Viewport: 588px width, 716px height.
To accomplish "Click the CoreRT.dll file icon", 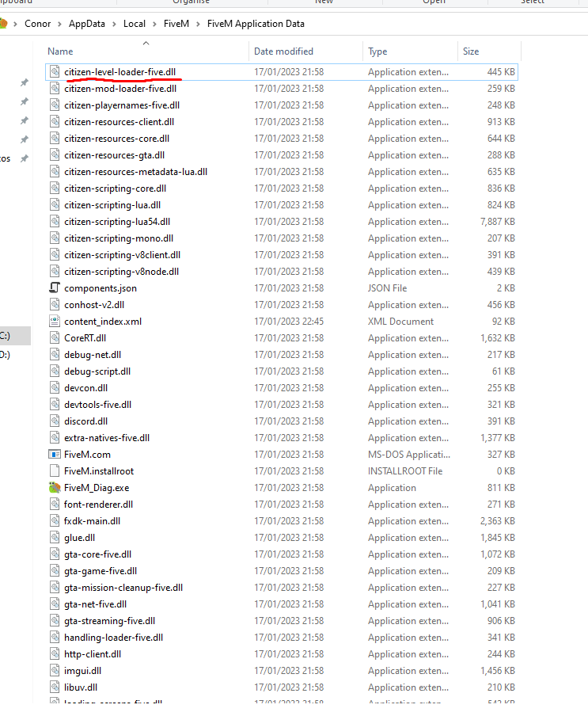I will click(x=55, y=338).
